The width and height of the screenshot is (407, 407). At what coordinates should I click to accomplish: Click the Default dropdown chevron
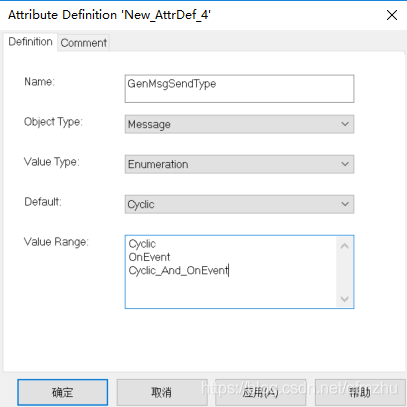coord(345,204)
